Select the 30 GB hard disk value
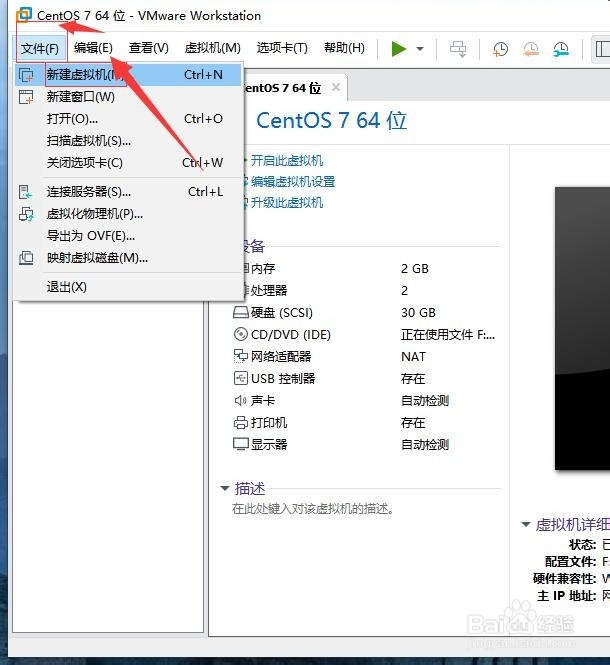This screenshot has height=665, width=610. click(418, 313)
